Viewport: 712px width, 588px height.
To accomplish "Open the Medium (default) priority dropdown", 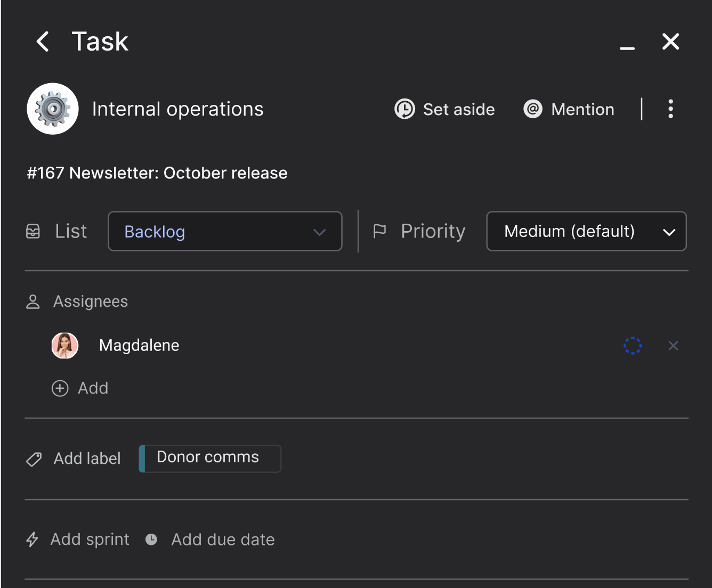I will point(586,232).
